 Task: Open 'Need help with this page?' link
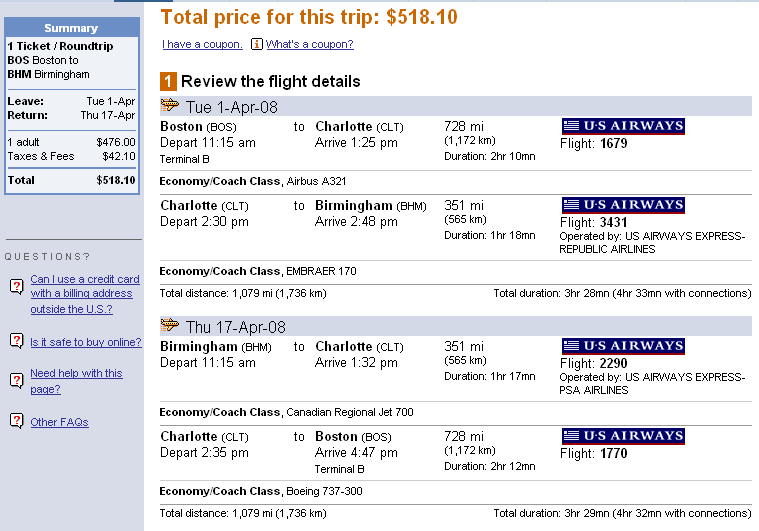click(x=76, y=381)
